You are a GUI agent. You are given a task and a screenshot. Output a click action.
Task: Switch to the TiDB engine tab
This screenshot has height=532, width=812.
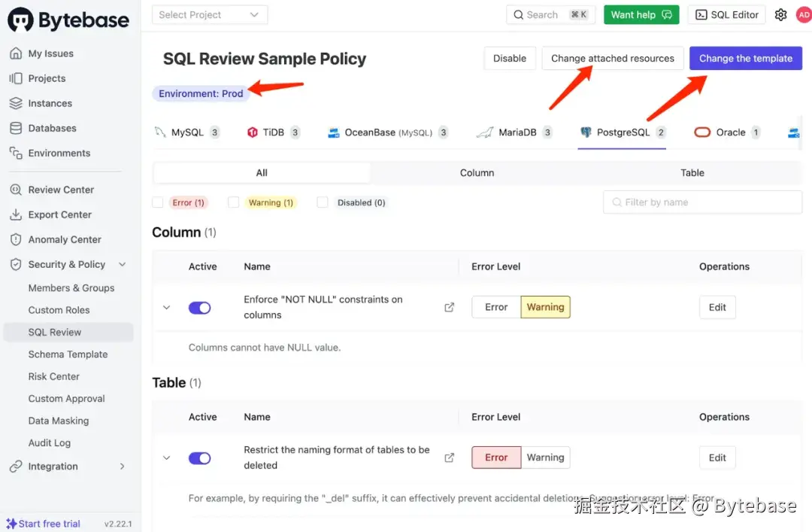click(x=273, y=132)
